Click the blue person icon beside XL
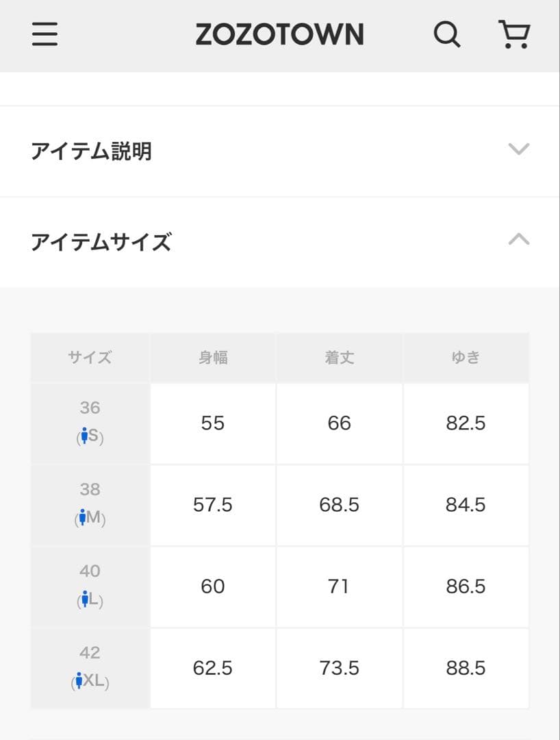The image size is (560, 740). point(79,680)
